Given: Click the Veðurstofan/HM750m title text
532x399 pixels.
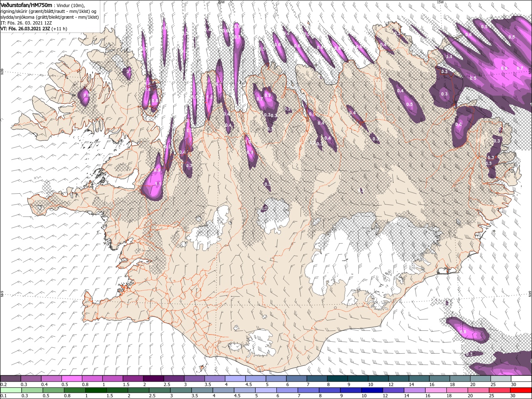Looking at the screenshot, I should pos(26,5).
